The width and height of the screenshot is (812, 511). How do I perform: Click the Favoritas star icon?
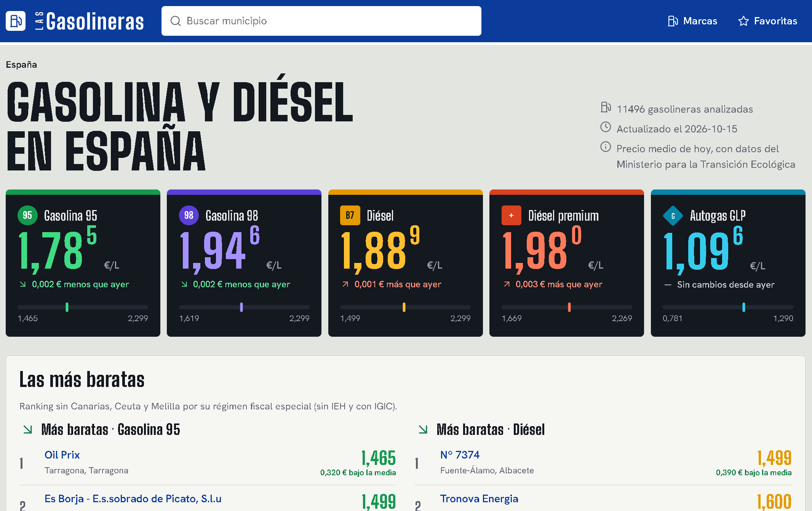coord(743,21)
